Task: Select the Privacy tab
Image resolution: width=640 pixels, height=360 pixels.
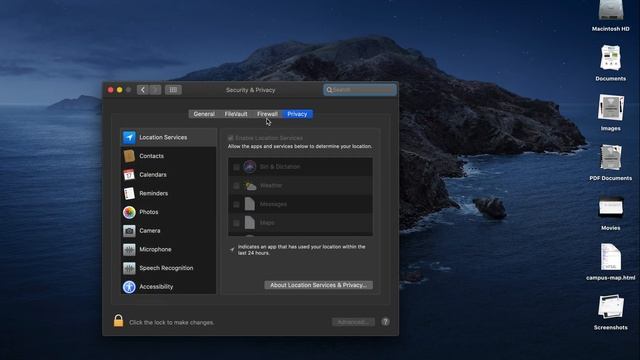Action: [x=297, y=114]
